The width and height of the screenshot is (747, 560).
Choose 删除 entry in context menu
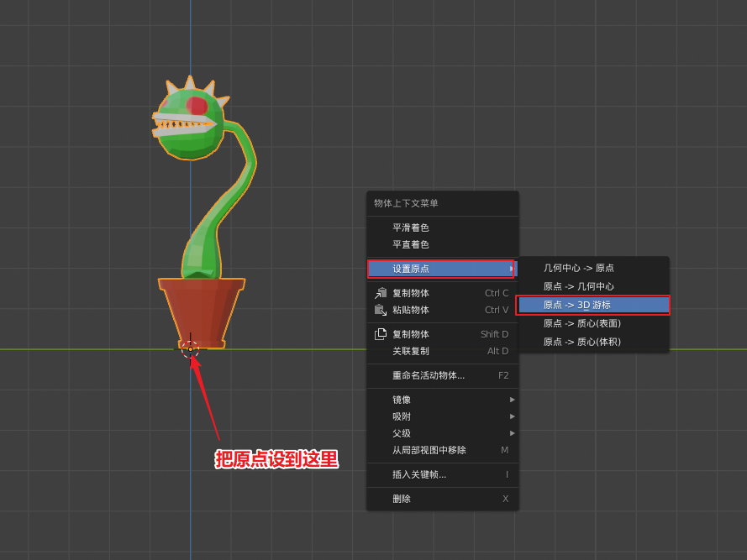443,499
